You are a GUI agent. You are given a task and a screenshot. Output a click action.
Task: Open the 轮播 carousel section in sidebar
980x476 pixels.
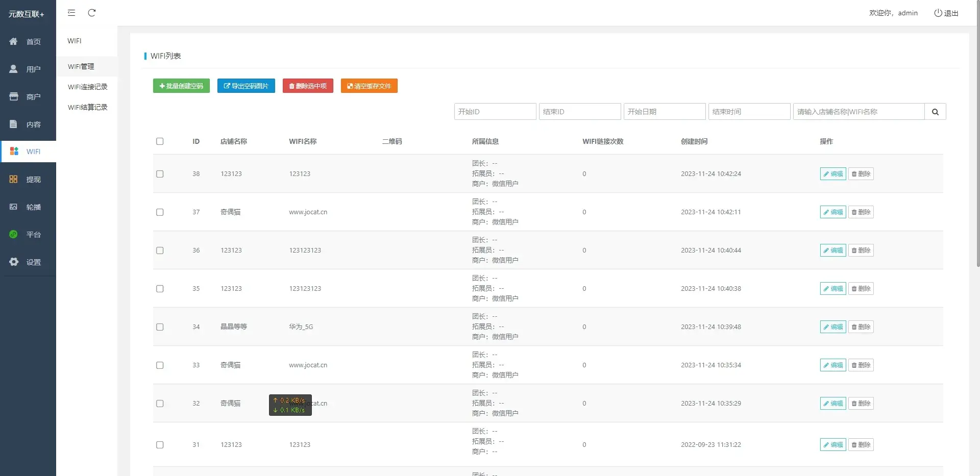pyautogui.click(x=28, y=207)
